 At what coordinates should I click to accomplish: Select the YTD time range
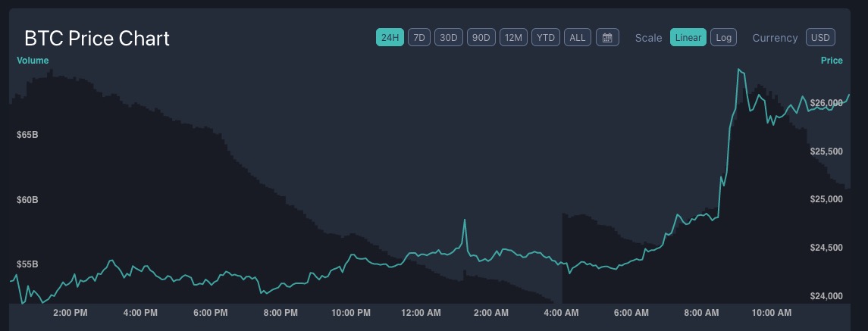[546, 37]
